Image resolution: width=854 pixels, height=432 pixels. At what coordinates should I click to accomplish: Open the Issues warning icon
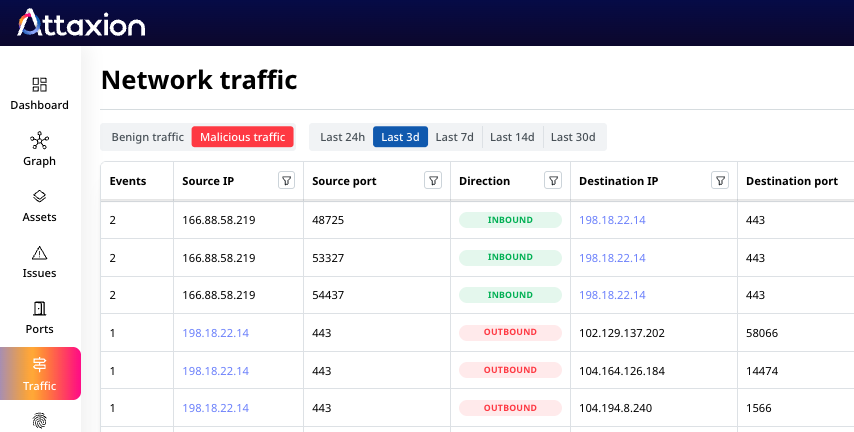(40, 253)
